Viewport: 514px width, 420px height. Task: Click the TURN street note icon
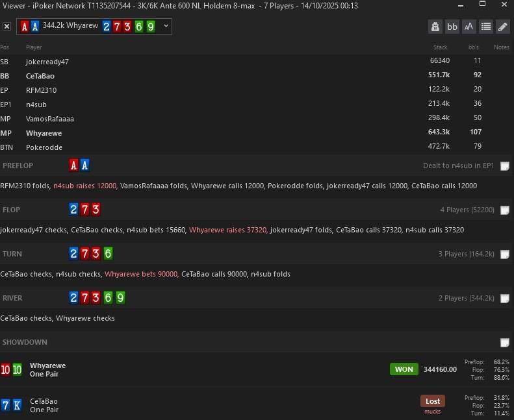click(x=505, y=254)
